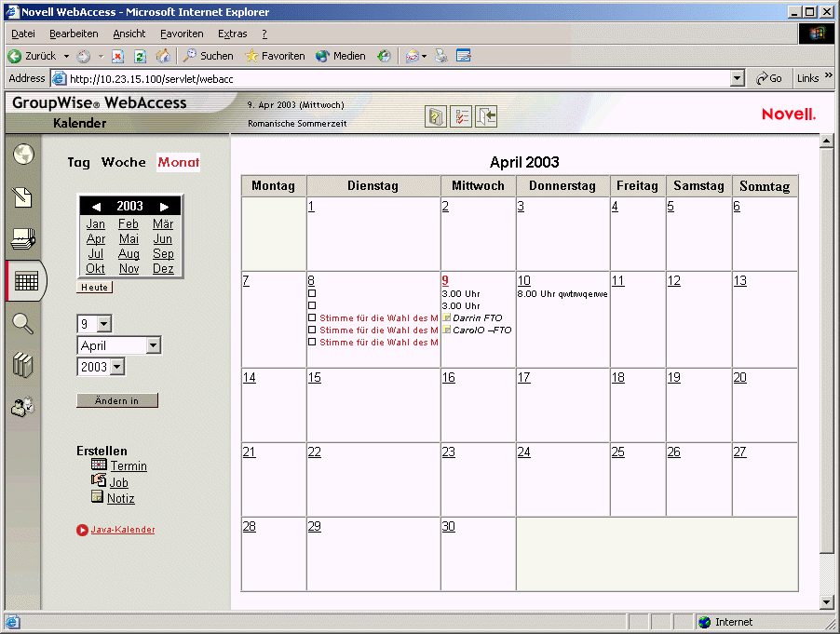Open the address bar dropdown arrow
This screenshot has width=840, height=634.
click(738, 79)
